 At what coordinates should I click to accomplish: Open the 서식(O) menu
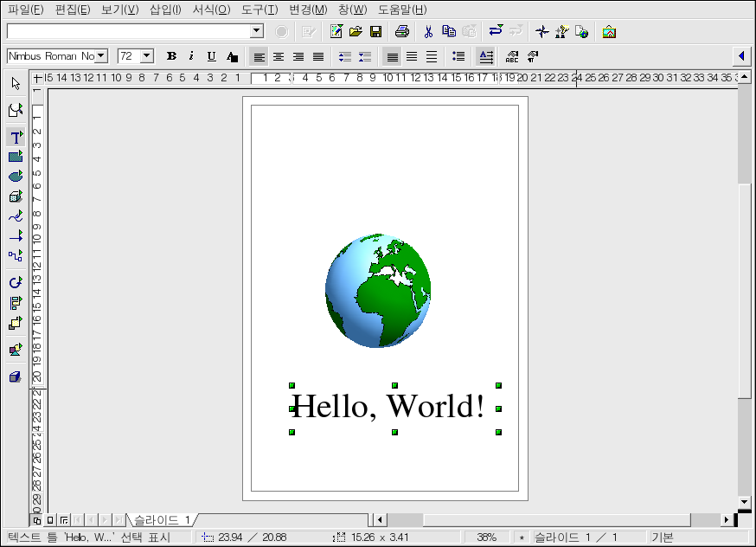click(x=211, y=10)
